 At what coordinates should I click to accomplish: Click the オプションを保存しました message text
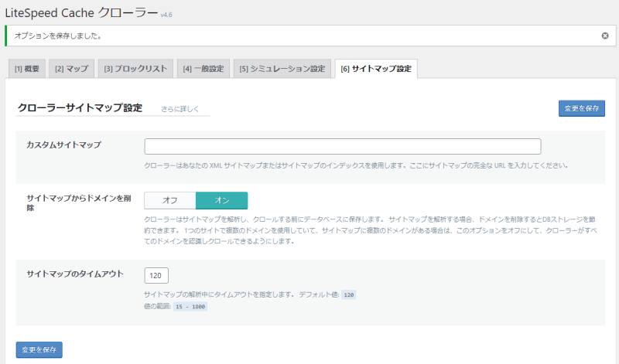(58, 36)
